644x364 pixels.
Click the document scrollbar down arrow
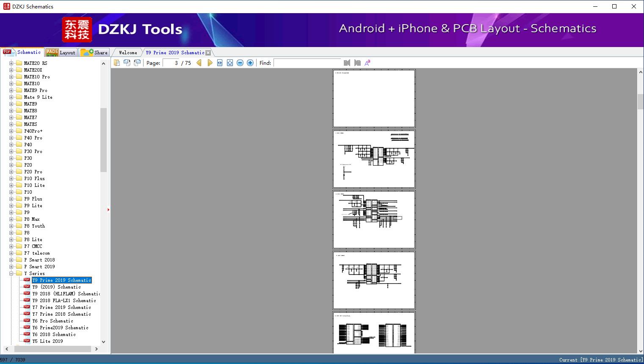[x=641, y=350]
